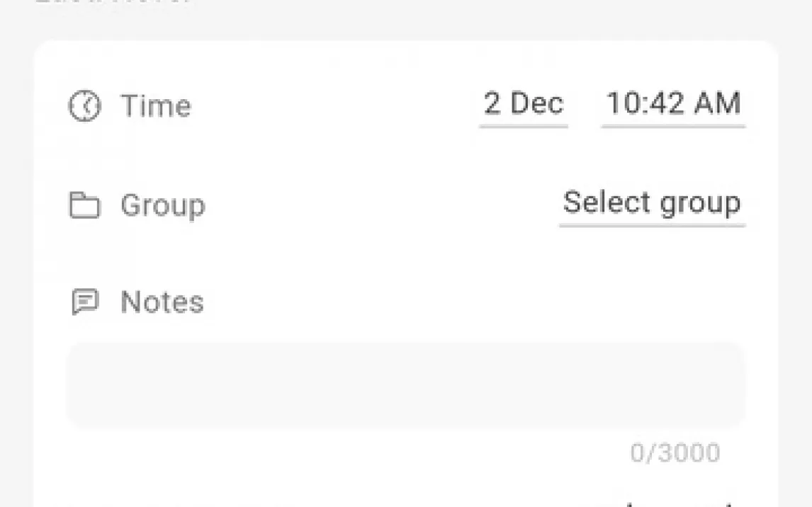Change the 10:42 AM time value
812x507 pixels.
(673, 104)
